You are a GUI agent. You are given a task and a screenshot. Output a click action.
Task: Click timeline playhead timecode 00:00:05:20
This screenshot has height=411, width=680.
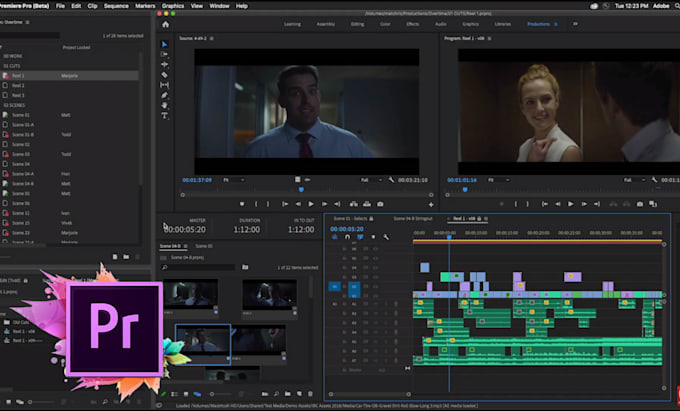pos(347,229)
